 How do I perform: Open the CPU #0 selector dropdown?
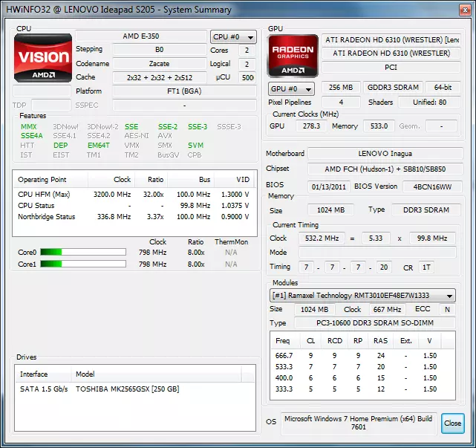[233, 37]
